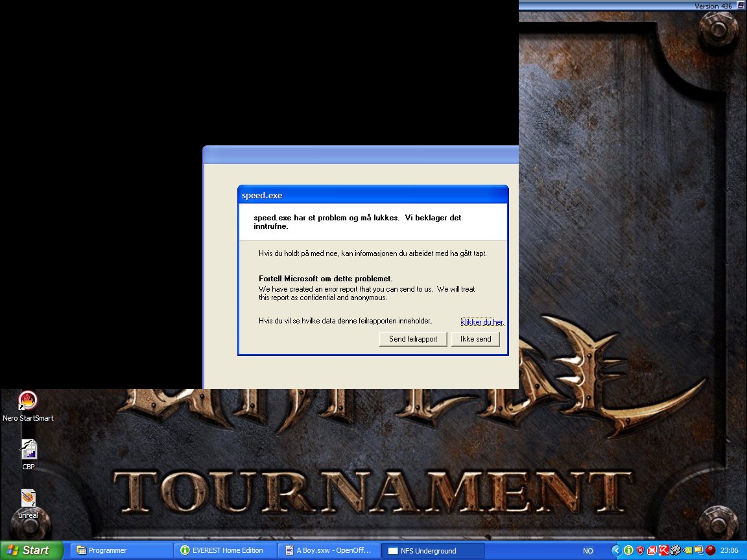Switch to EVEREST Home Edition taskbar item
Image resolution: width=747 pixels, height=560 pixels.
[x=226, y=550]
